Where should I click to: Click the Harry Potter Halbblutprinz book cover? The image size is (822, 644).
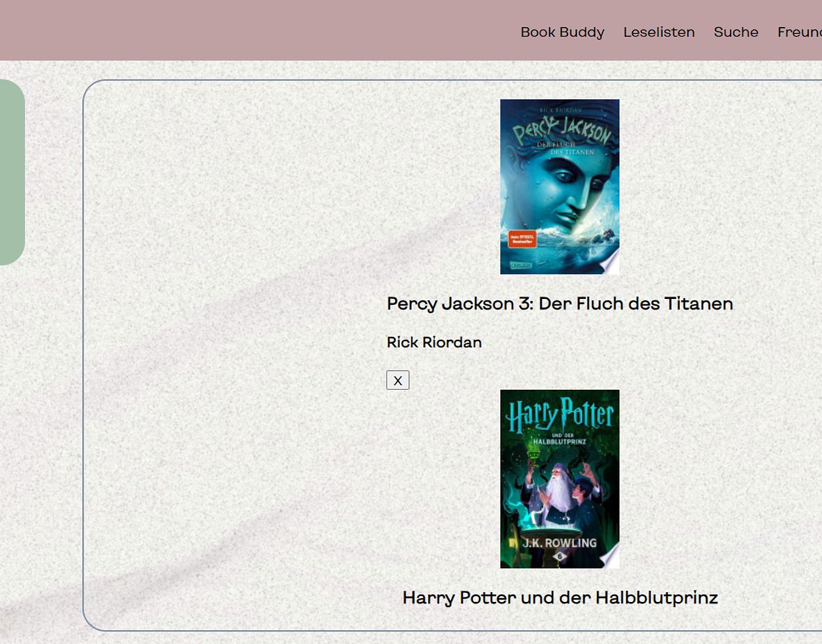tap(560, 478)
